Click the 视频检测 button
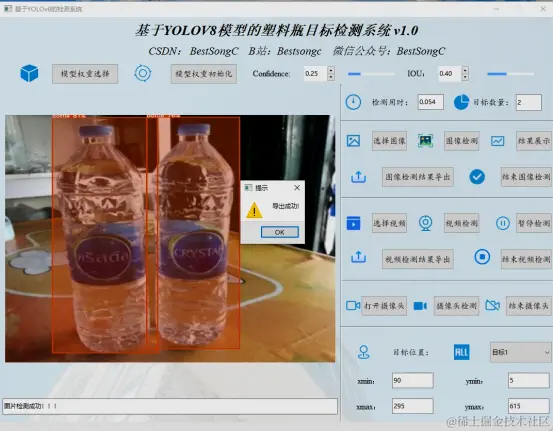 tap(462, 223)
